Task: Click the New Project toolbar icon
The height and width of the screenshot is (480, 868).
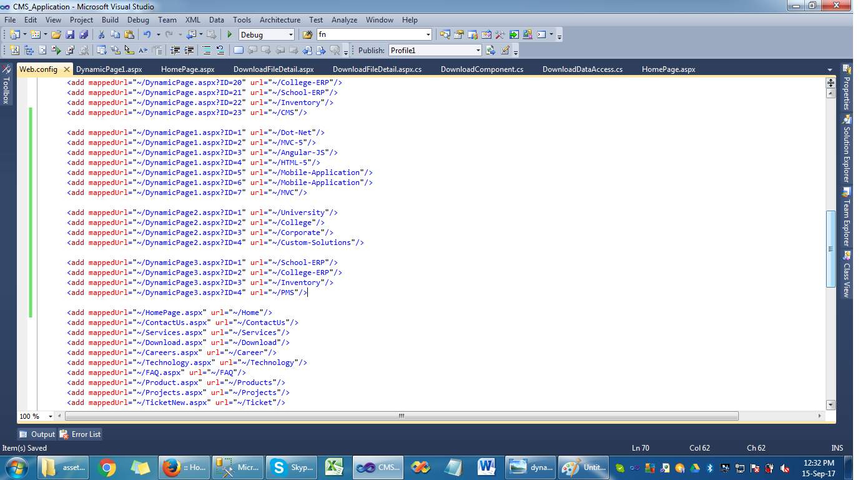Action: (x=14, y=35)
